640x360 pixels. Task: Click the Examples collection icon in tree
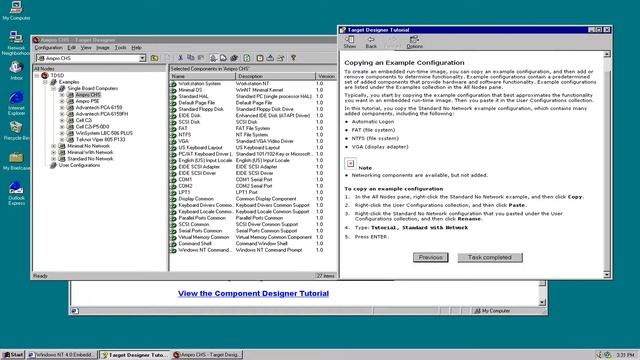click(53, 82)
